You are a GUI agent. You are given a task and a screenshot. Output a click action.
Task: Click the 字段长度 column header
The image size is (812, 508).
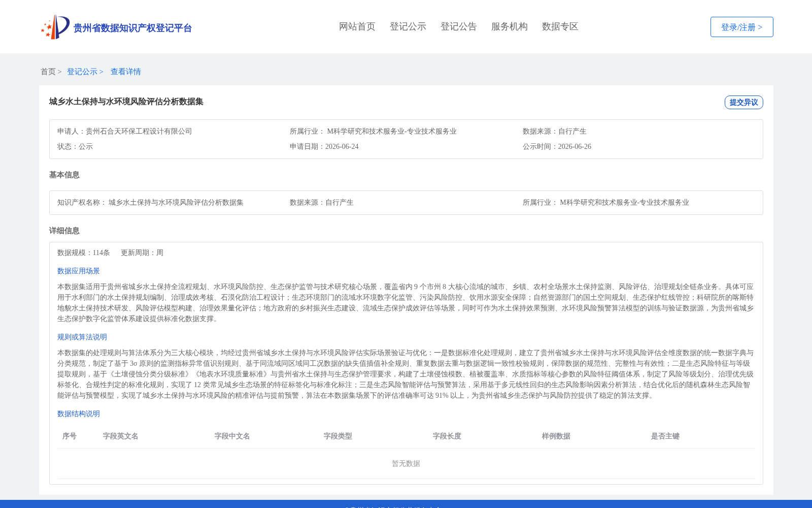pyautogui.click(x=447, y=436)
